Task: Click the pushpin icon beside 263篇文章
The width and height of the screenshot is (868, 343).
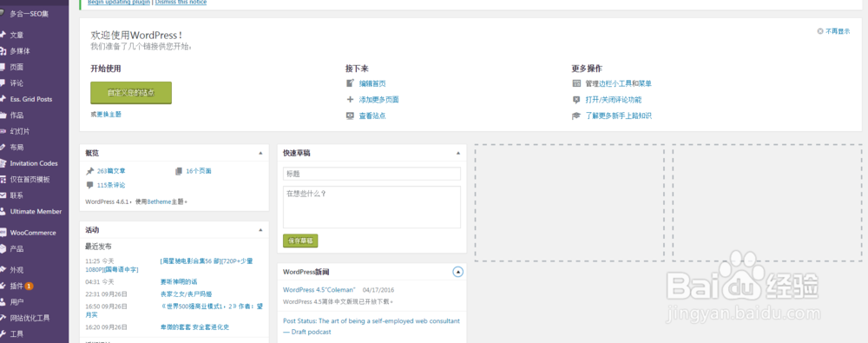Action: [89, 171]
